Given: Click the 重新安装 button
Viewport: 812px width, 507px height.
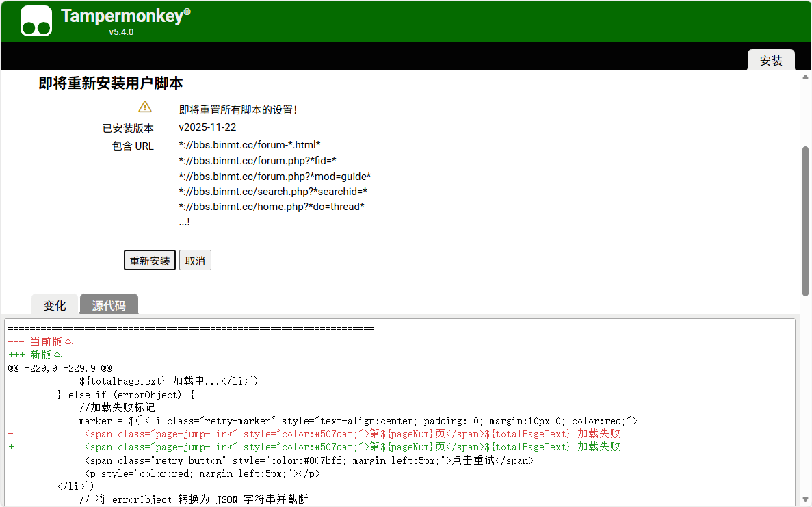Looking at the screenshot, I should click(150, 261).
